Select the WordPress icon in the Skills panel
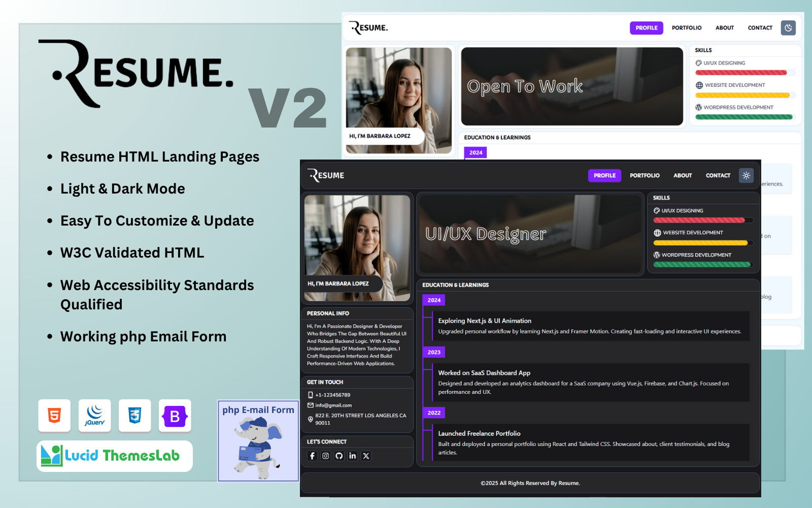Screen dimensions: 812x508 point(657,255)
